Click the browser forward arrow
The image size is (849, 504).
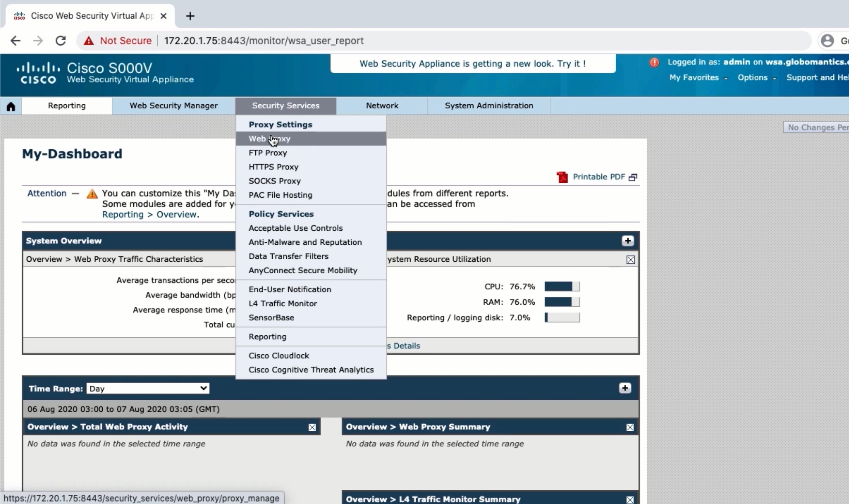coord(38,41)
